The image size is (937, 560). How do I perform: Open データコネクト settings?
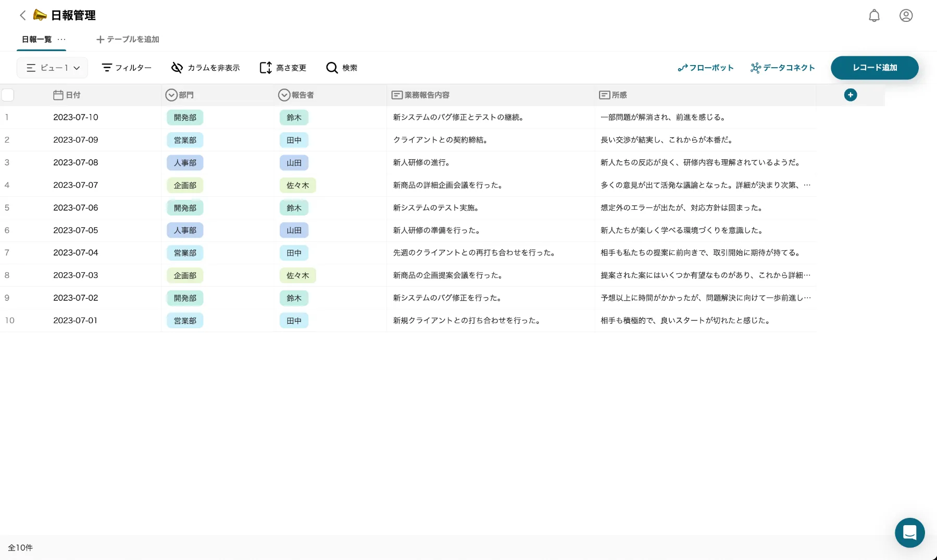point(782,68)
